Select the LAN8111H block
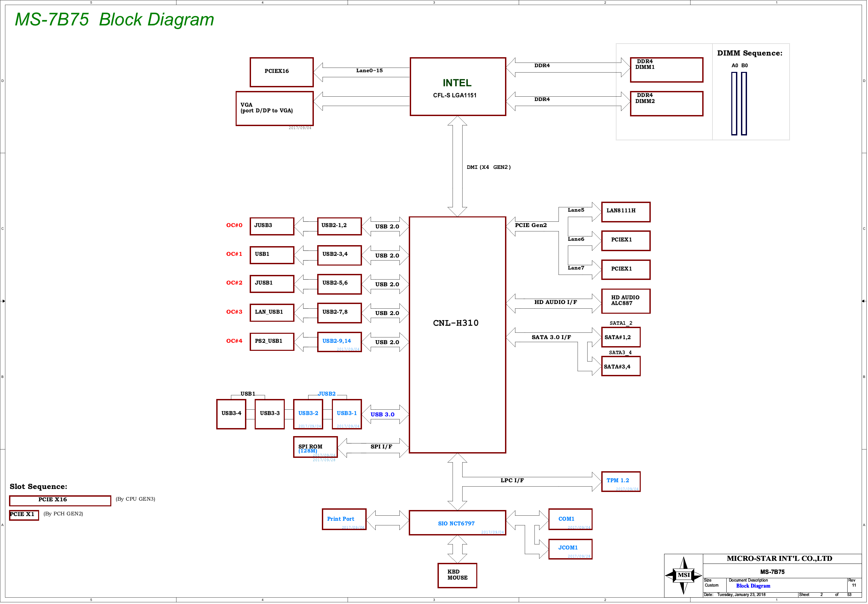 point(626,212)
